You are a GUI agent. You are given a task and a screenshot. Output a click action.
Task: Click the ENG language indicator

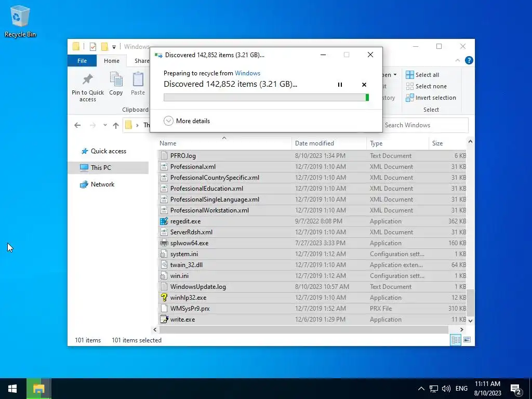[461, 389]
